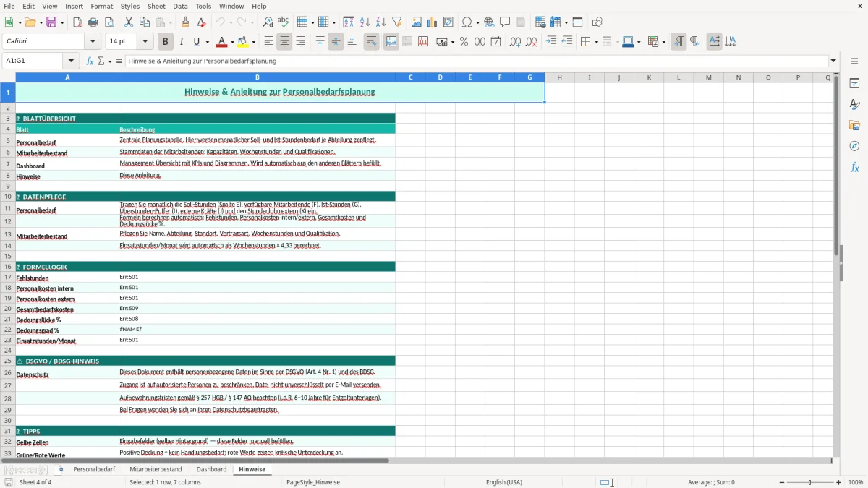Toggle Merge and Center Cells
Image resolution: width=868 pixels, height=488 pixels.
391,42
